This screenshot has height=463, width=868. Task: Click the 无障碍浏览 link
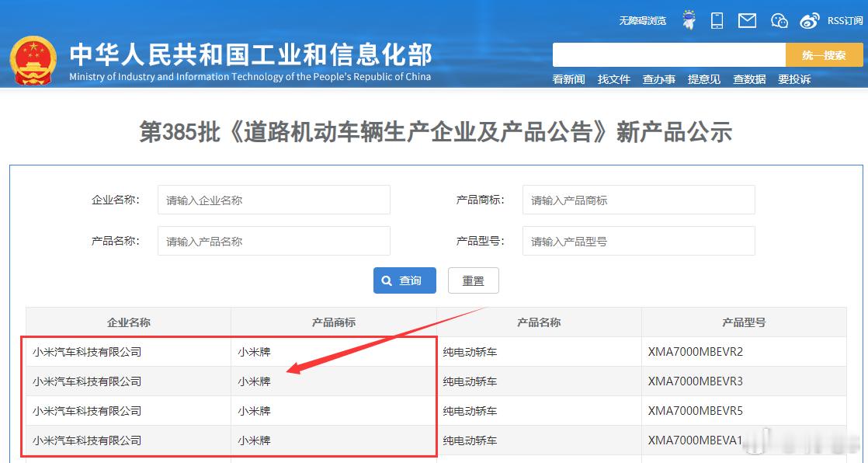click(x=643, y=20)
